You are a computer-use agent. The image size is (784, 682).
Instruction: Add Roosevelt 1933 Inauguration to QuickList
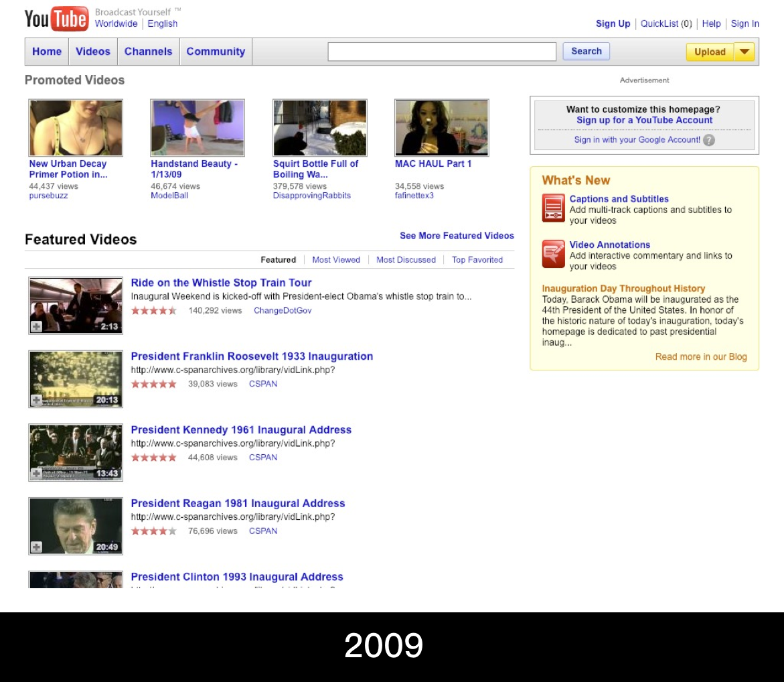[x=37, y=400]
